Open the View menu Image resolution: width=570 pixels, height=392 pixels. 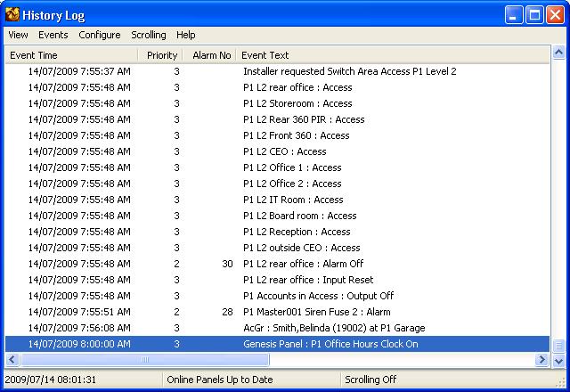18,35
